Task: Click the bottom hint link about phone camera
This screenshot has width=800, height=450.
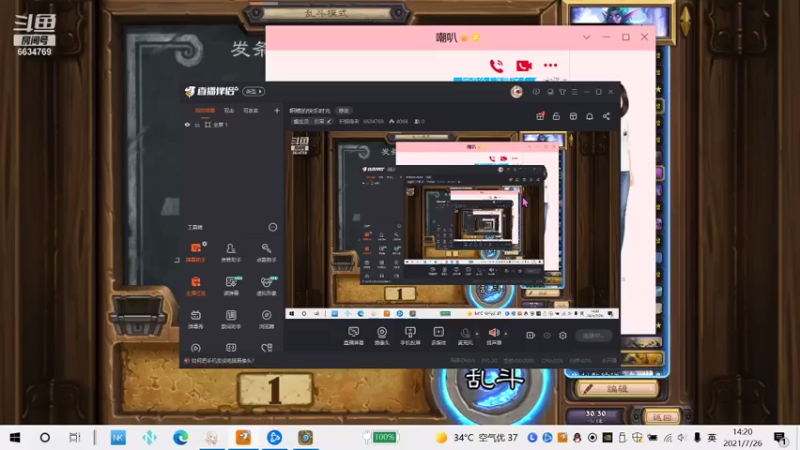Action: (x=222, y=361)
